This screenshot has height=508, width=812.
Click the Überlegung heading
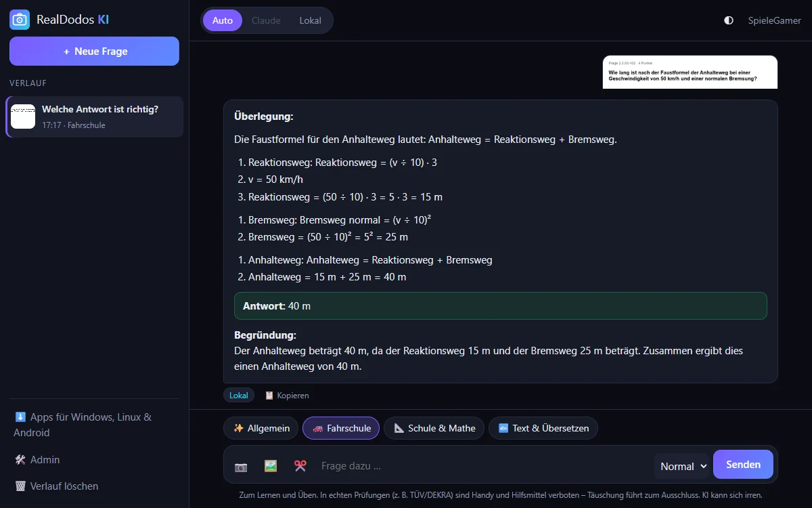264,117
